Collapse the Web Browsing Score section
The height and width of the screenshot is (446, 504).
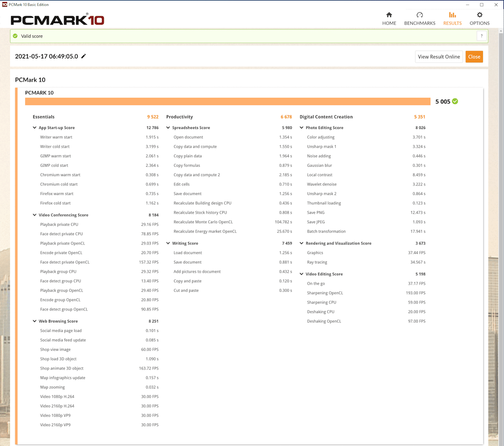click(34, 321)
